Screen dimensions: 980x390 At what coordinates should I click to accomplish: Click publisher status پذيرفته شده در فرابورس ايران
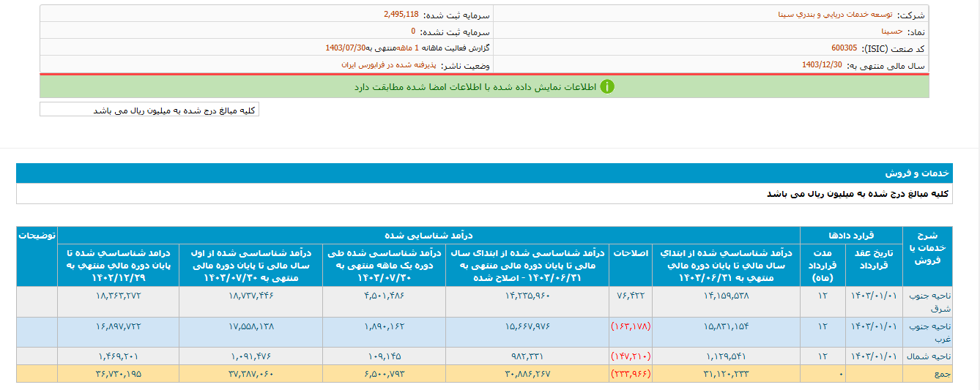click(388, 65)
